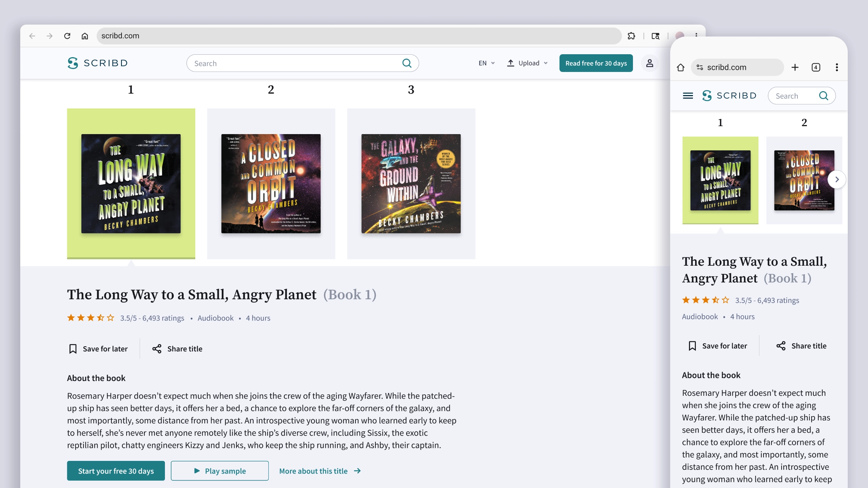
Task: Click the About the book heading on mobile
Action: coord(711,375)
